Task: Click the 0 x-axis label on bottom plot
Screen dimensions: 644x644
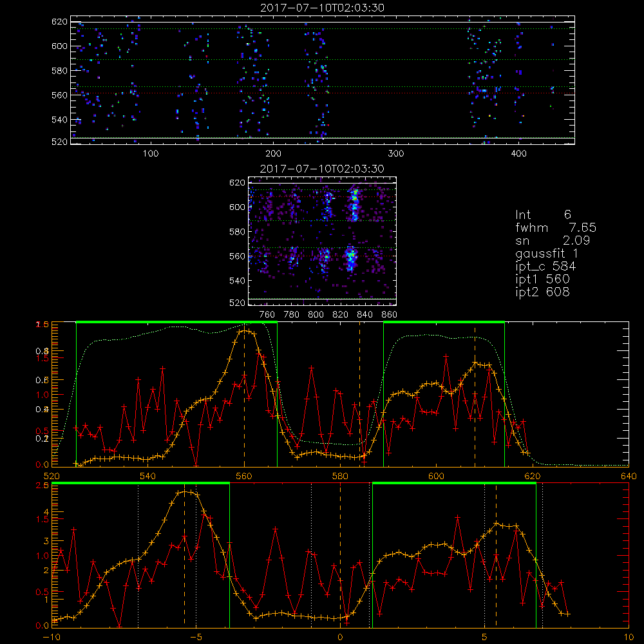Action: click(340, 638)
